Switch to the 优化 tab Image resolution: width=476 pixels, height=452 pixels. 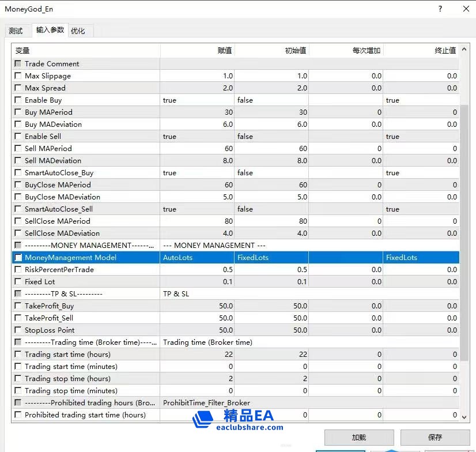(78, 31)
